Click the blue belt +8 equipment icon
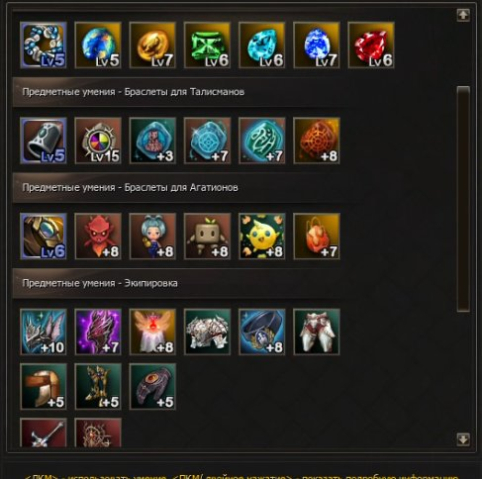482x479 pixels. pyautogui.click(x=262, y=332)
